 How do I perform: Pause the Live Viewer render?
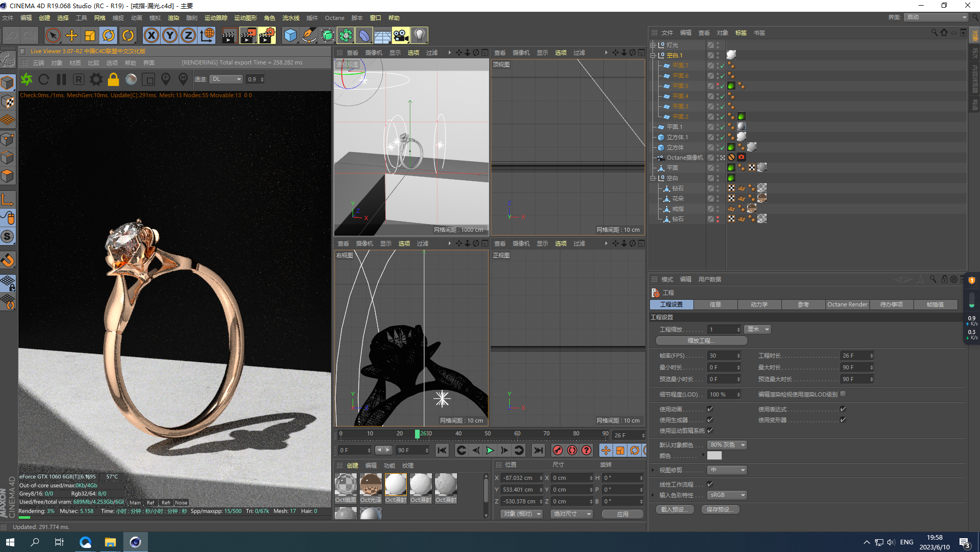click(x=61, y=79)
